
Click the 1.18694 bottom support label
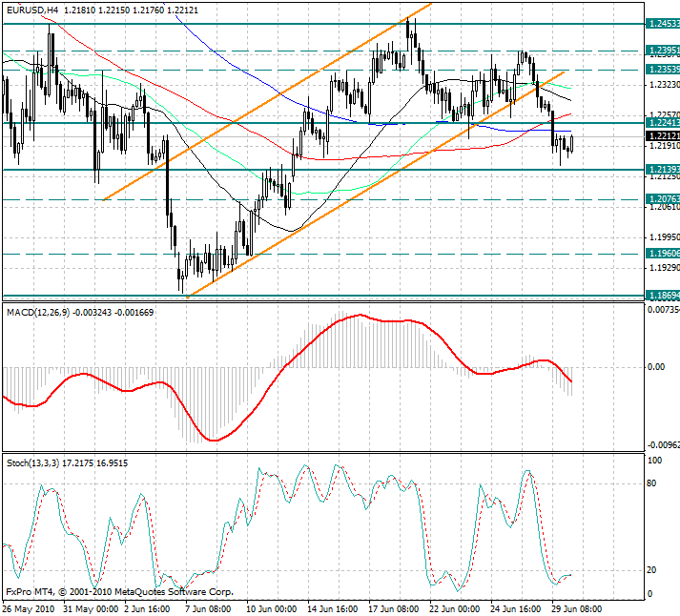pos(662,297)
